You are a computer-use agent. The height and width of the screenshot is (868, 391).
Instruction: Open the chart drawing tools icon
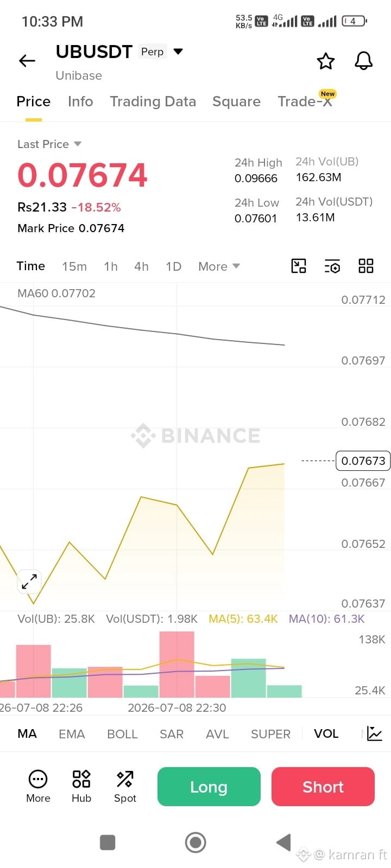(299, 266)
